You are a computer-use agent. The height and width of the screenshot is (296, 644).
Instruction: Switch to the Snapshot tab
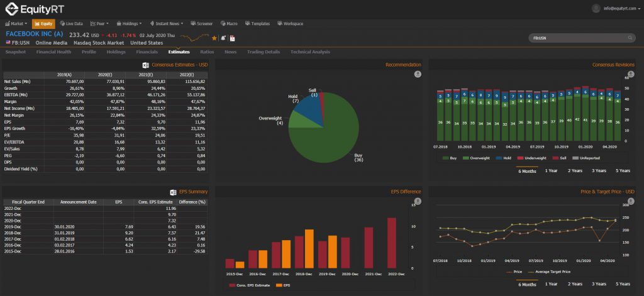(x=16, y=52)
